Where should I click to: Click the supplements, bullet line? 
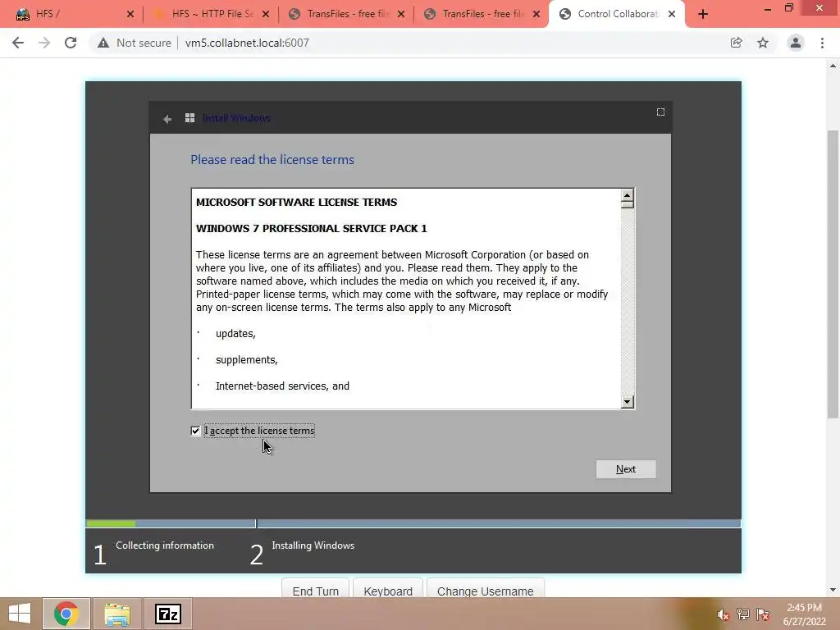point(247,360)
